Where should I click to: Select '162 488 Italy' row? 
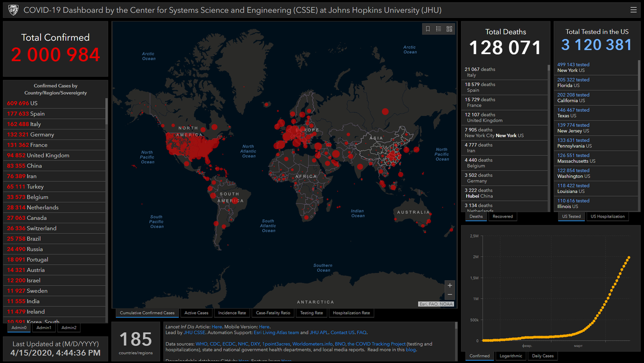pyautogui.click(x=55, y=124)
